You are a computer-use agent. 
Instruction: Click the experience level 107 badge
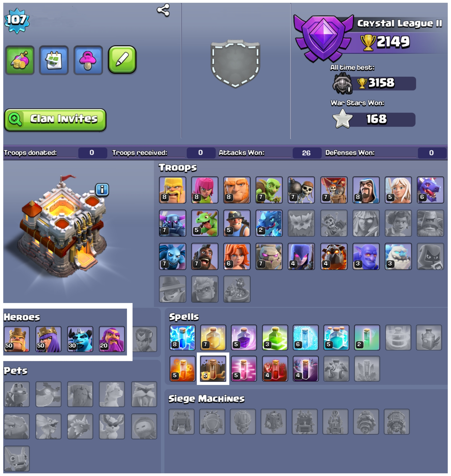pos(17,20)
